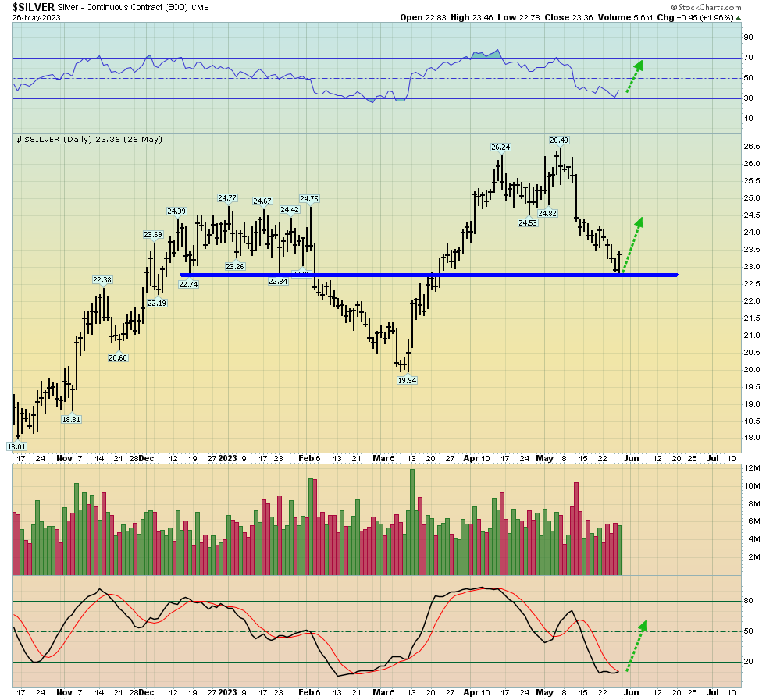773x700 pixels.
Task: Click the tall red volume bar in May
Action: 576,528
